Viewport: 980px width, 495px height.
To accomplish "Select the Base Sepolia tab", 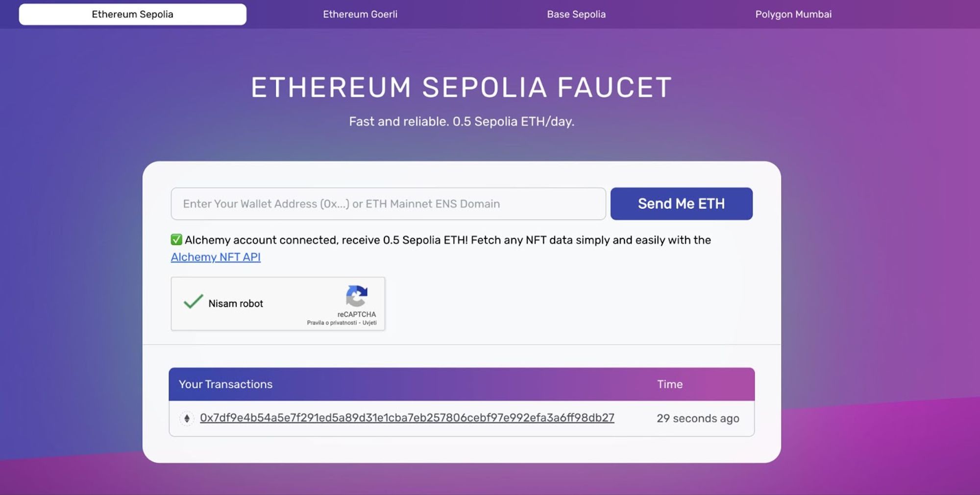I will click(576, 14).
